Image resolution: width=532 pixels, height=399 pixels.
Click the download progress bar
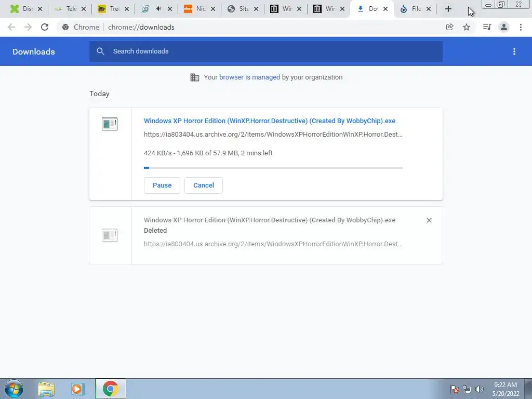pyautogui.click(x=273, y=168)
